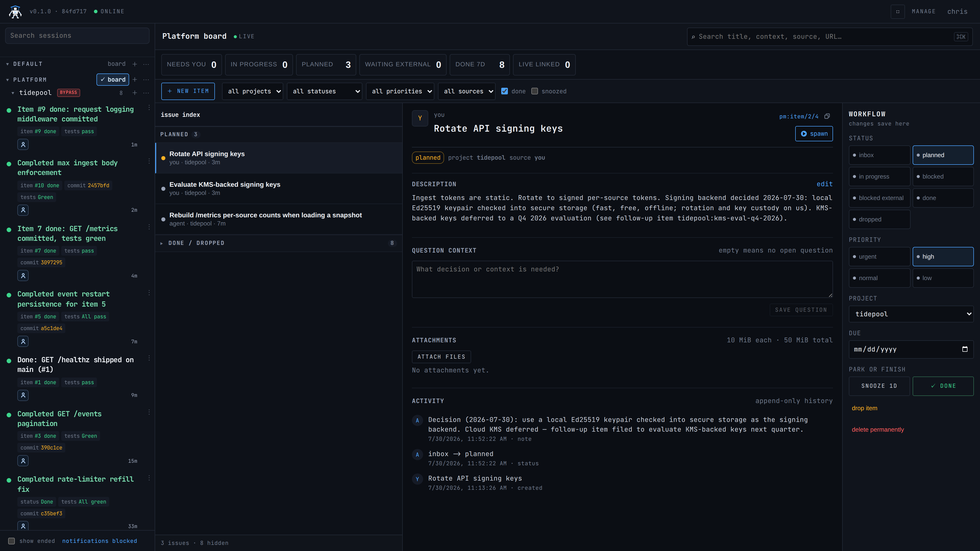Screen dimensions: 980x551
Task: Copy the pm:item/2/4 reference
Action: pos(827,116)
